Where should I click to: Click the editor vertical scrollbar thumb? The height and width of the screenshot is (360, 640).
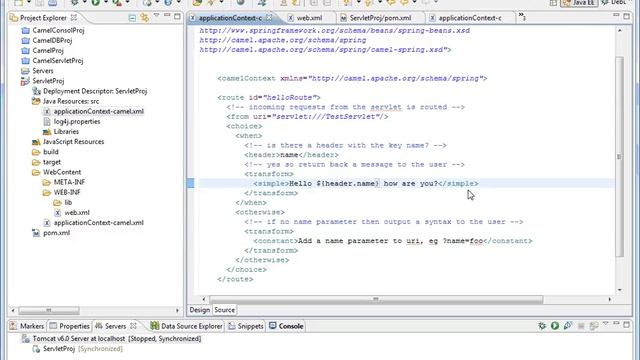(x=620, y=156)
